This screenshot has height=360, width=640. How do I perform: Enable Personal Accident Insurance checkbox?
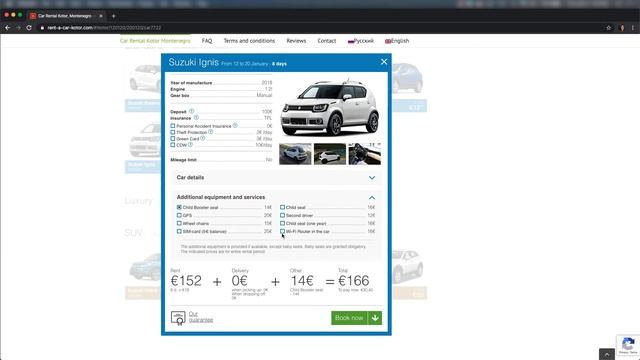pos(173,126)
